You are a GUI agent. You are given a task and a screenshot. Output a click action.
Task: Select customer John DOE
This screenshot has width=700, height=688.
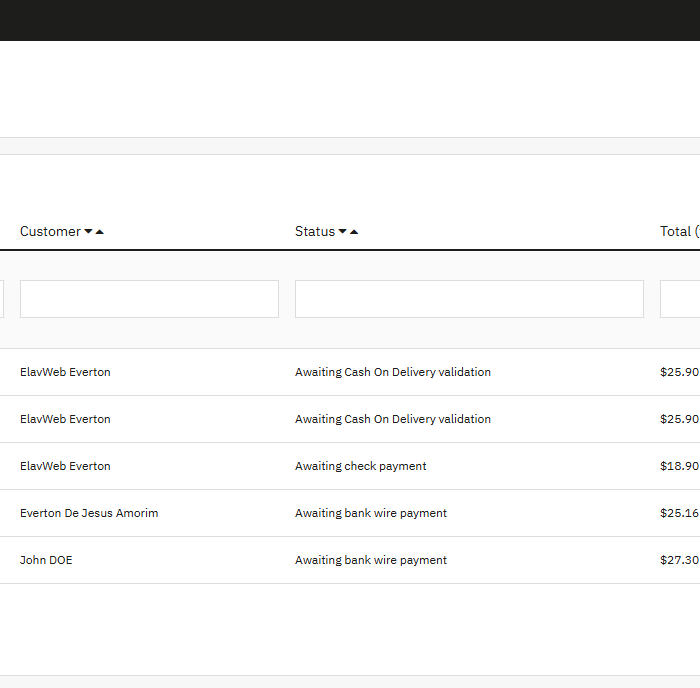tap(46, 560)
